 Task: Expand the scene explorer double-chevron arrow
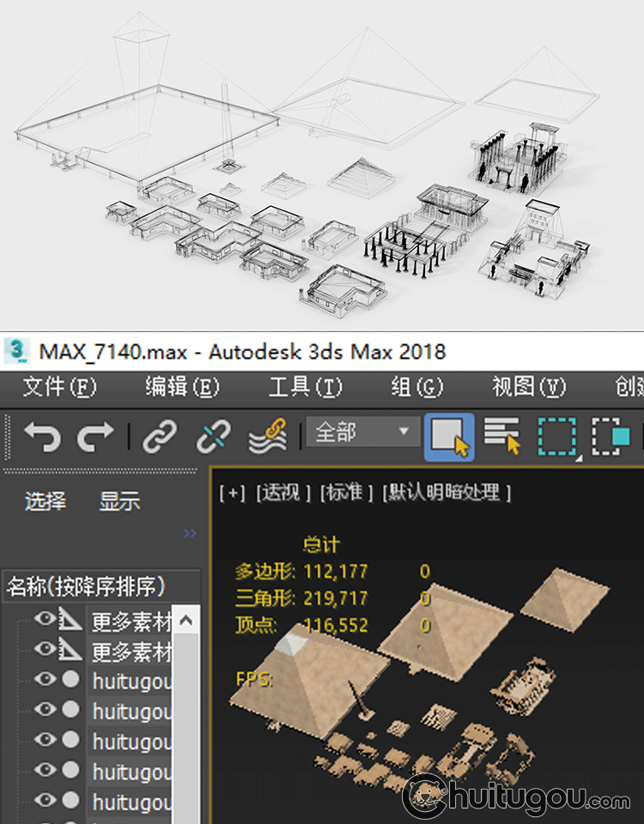click(191, 534)
